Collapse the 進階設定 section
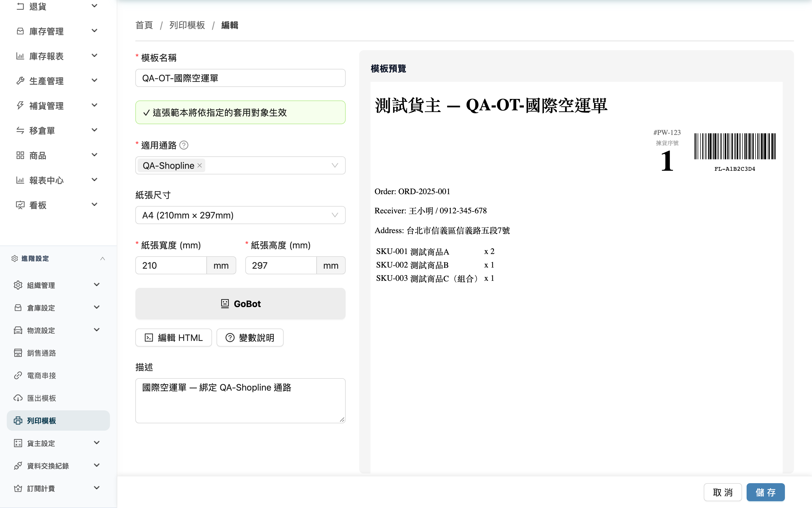 coord(103,258)
